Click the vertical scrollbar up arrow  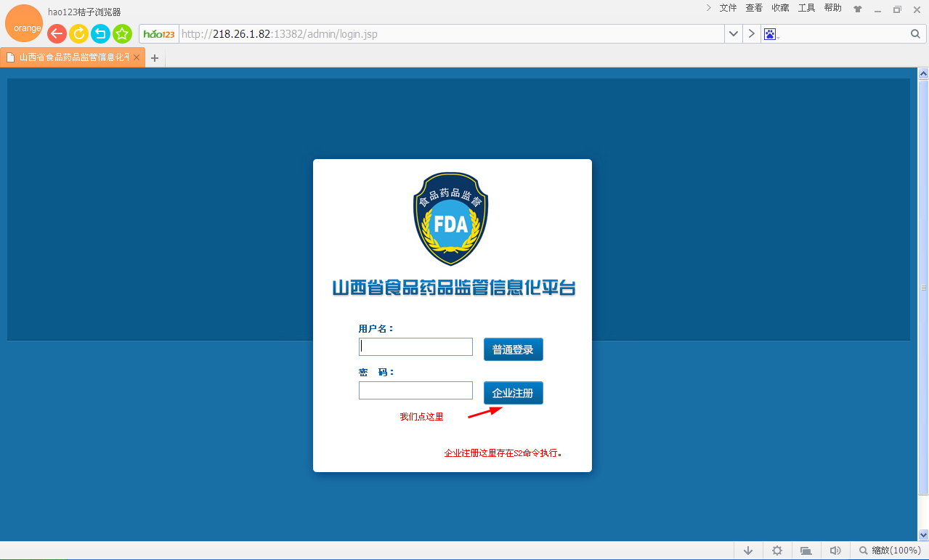(923, 73)
